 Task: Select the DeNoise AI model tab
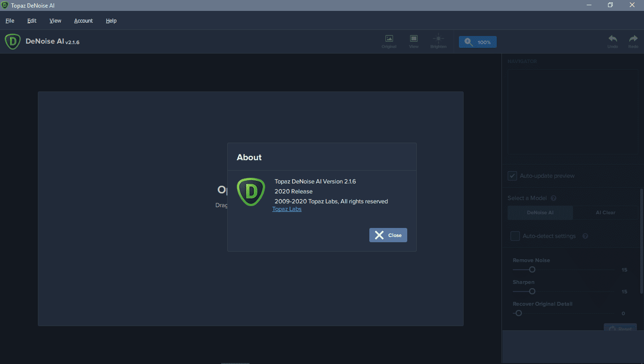coord(540,213)
